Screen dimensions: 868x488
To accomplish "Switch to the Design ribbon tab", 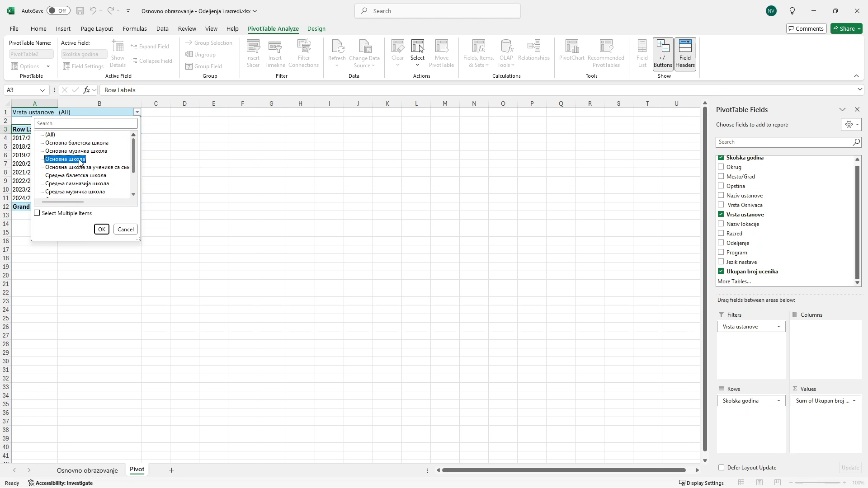I will pyautogui.click(x=316, y=28).
